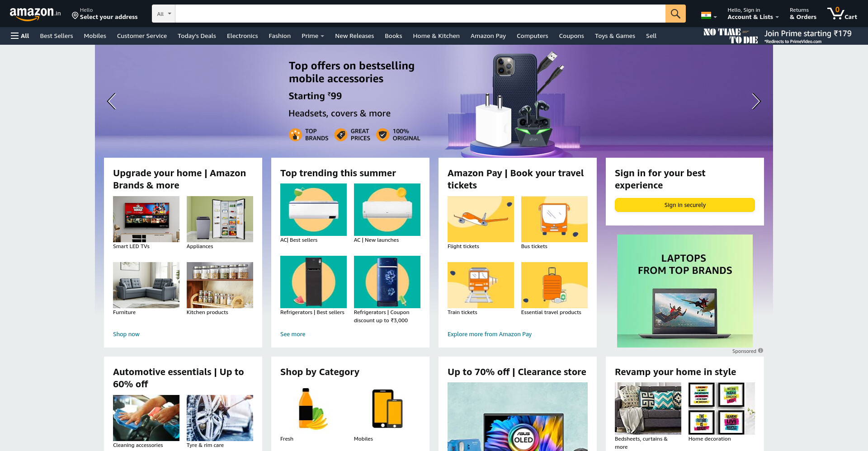
Task: Open Electronics navigation item
Action: [x=242, y=36]
